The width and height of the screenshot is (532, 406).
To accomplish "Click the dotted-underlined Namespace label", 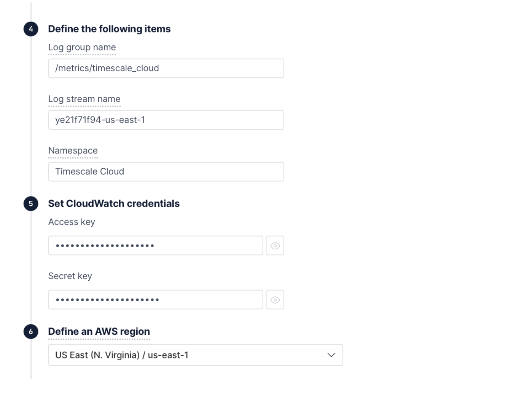I will click(73, 151).
